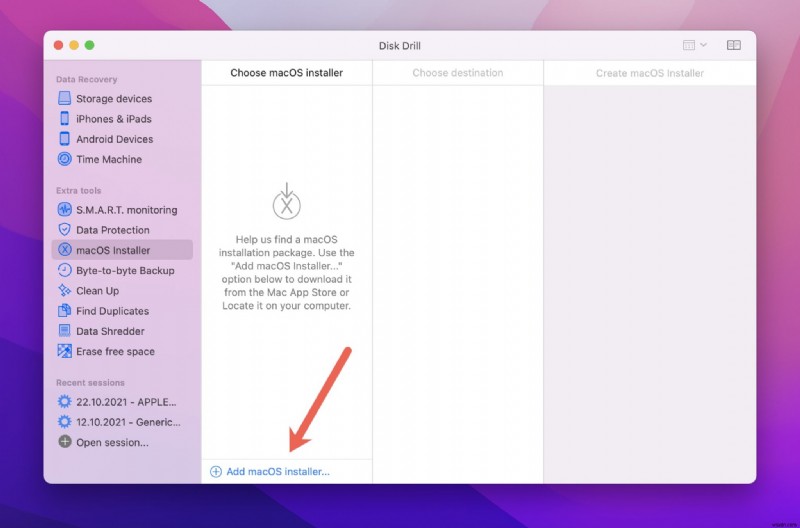This screenshot has width=800, height=528.
Task: Click the Clean Up sparkle icon
Action: [x=64, y=291]
